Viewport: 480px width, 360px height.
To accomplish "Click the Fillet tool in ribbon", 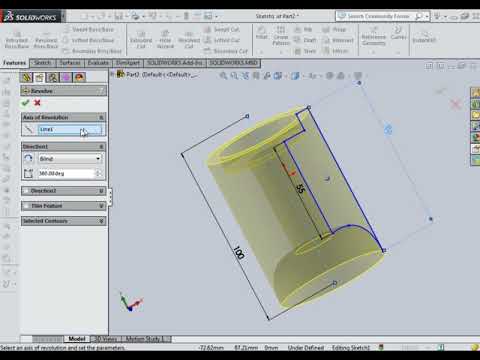I will [262, 33].
